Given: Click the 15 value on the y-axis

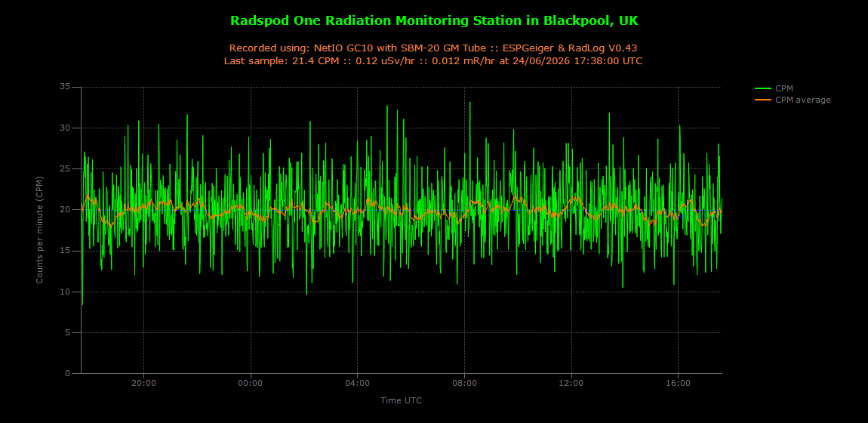Looking at the screenshot, I should tap(66, 251).
